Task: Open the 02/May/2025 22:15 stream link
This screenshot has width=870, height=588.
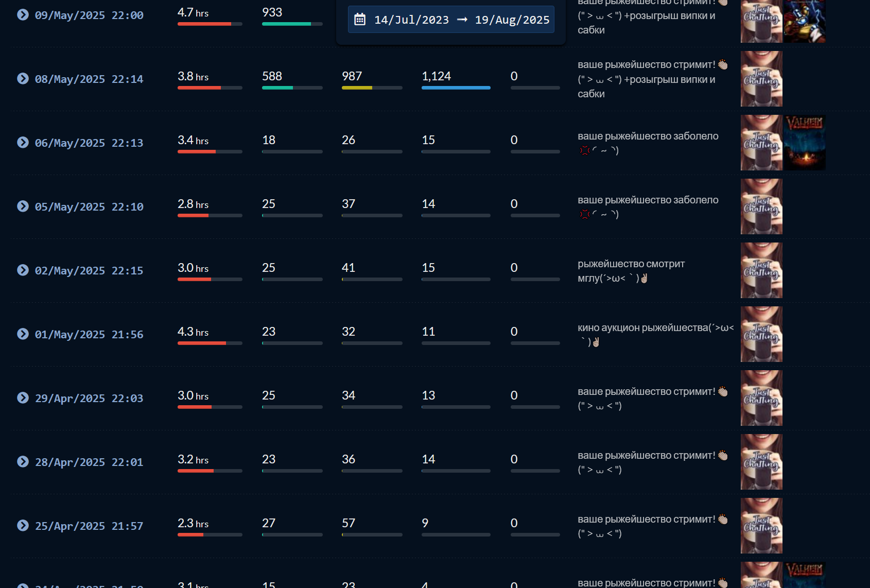Action: [x=89, y=271]
